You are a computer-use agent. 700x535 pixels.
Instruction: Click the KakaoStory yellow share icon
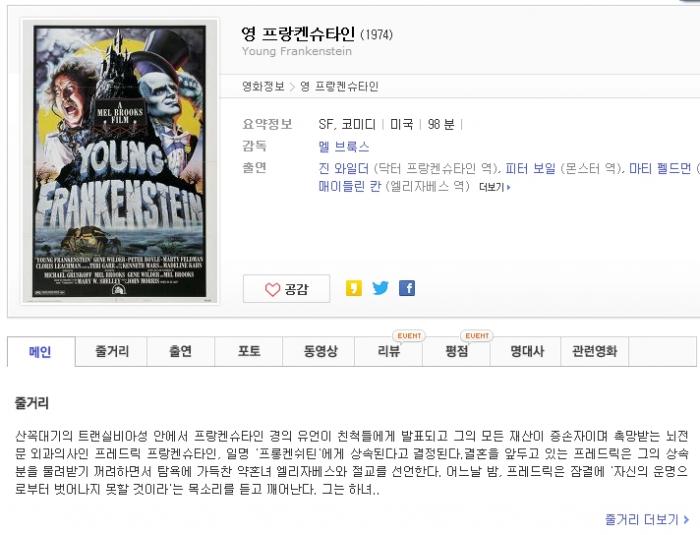(354, 288)
